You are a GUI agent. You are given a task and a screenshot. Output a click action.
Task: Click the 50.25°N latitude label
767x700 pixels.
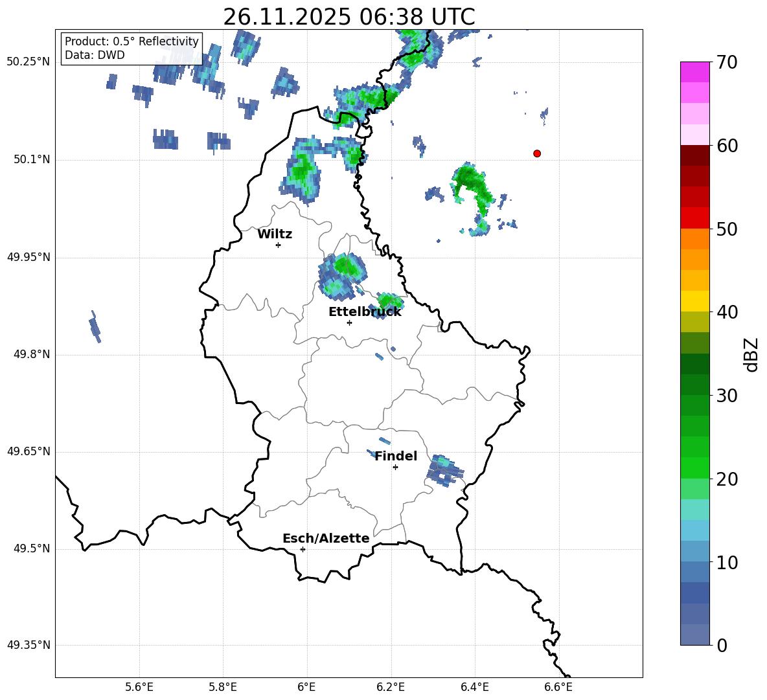29,62
